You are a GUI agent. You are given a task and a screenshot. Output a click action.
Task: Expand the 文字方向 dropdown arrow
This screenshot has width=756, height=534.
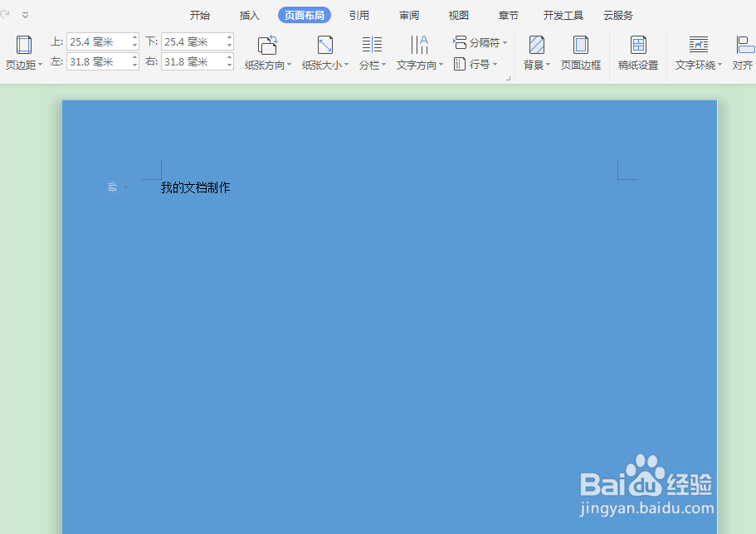tap(441, 65)
